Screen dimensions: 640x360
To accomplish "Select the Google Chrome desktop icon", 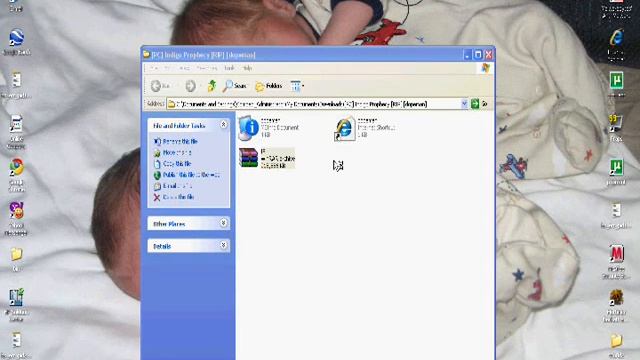I will [x=16, y=175].
